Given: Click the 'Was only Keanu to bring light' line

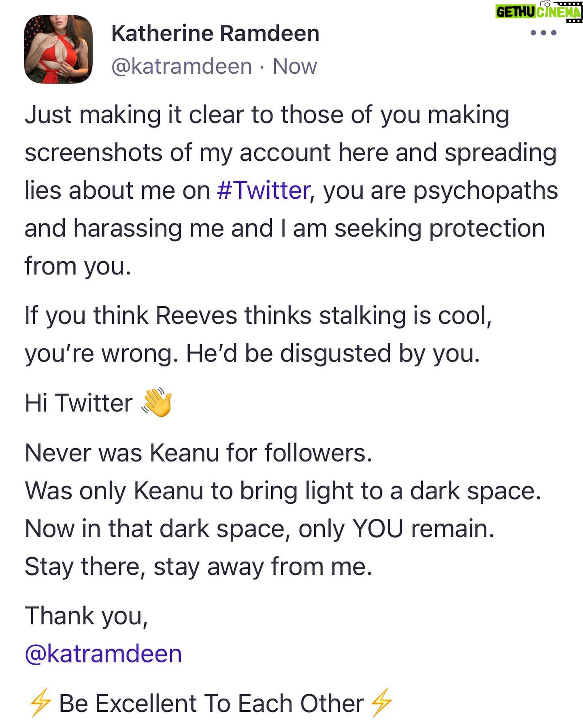Looking at the screenshot, I should [x=283, y=491].
